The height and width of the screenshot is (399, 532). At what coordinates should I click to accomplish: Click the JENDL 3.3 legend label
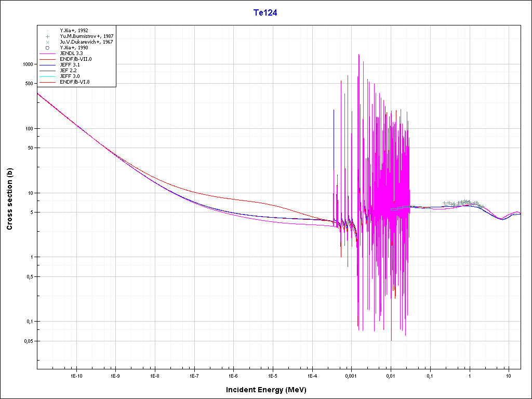point(71,54)
